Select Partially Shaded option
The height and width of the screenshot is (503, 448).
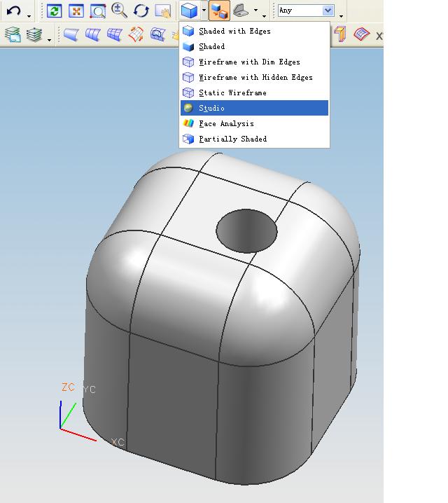(x=254, y=139)
